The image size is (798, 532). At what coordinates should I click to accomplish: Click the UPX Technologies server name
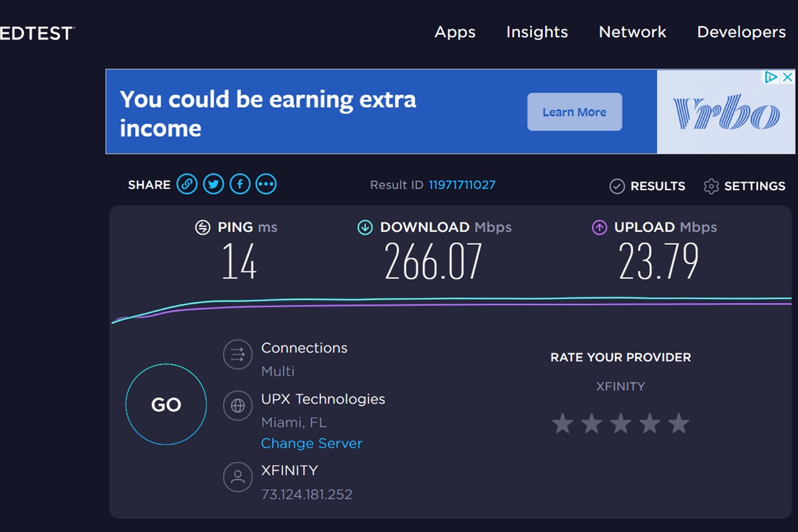(323, 399)
